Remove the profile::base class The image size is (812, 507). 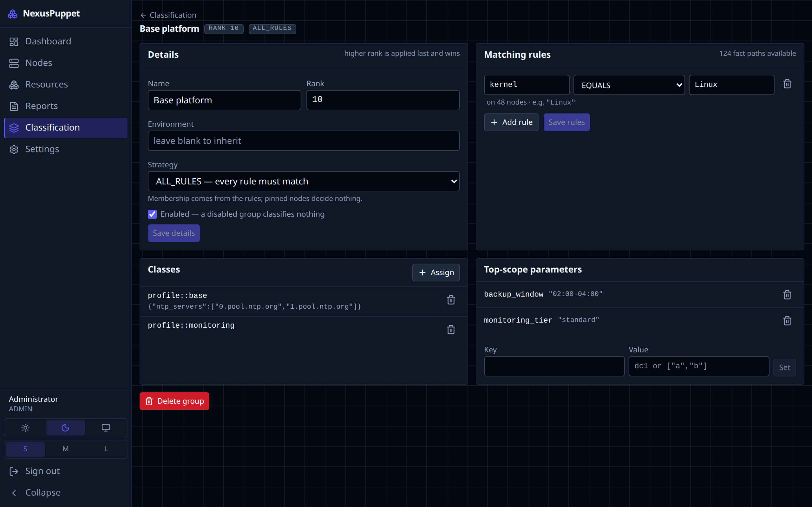(x=451, y=300)
